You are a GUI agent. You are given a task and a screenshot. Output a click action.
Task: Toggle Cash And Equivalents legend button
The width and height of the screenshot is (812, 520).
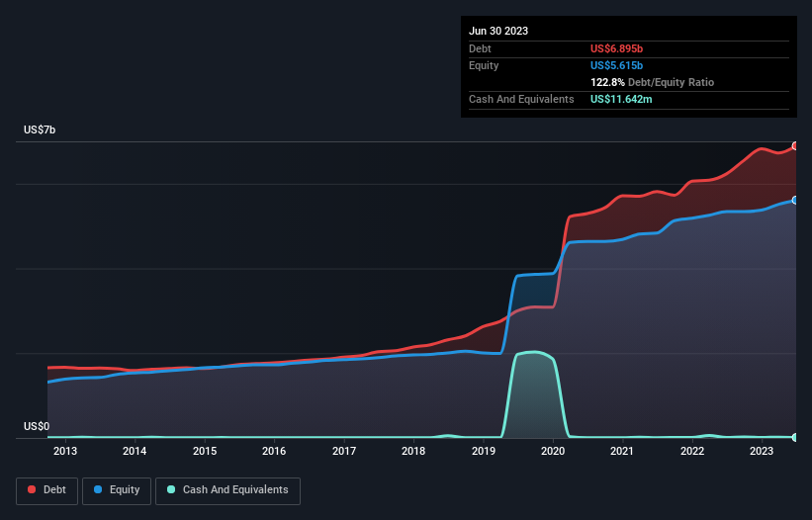pyautogui.click(x=227, y=490)
